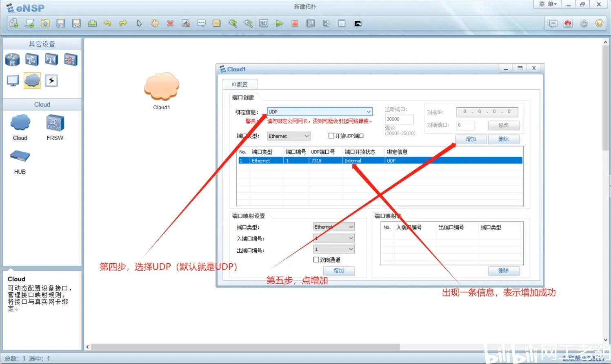Click delete button under port mapping table
This screenshot has height=364, width=611.
click(504, 271)
